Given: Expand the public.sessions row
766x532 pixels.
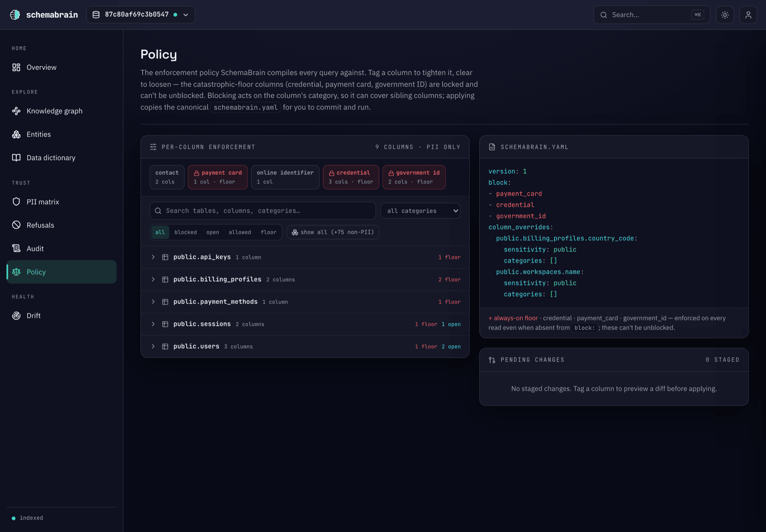Looking at the screenshot, I should pyautogui.click(x=305, y=324).
